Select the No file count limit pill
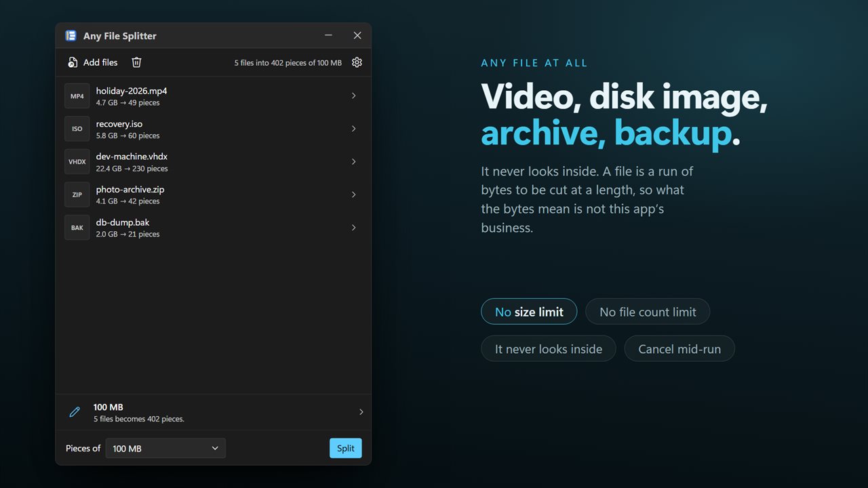This screenshot has height=488, width=868. pos(648,312)
